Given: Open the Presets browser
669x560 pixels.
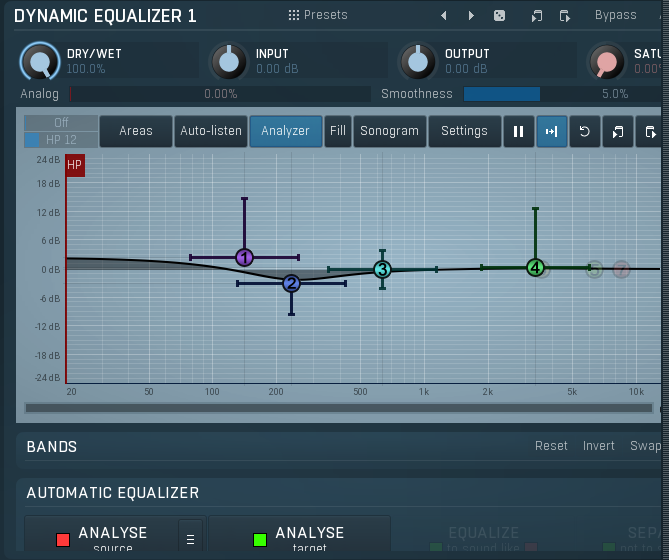Looking at the screenshot, I should pyautogui.click(x=318, y=15).
